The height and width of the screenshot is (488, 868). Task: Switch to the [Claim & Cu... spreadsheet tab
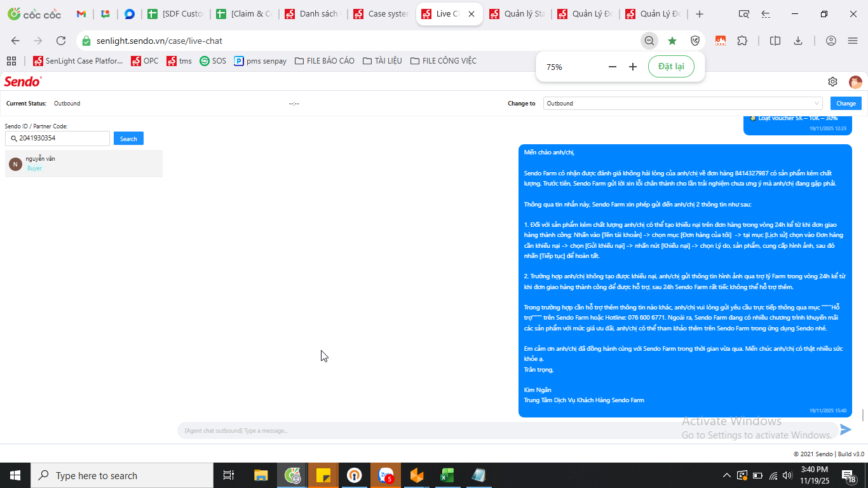pos(243,14)
